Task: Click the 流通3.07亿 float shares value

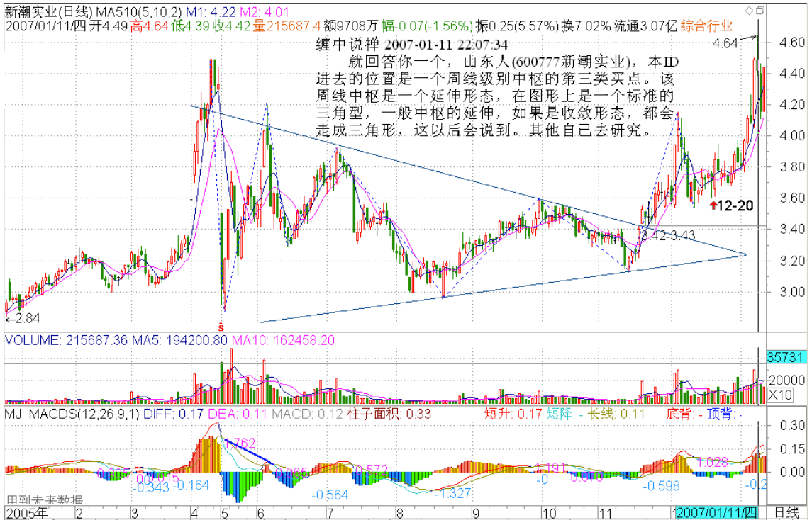Action: click(646, 26)
